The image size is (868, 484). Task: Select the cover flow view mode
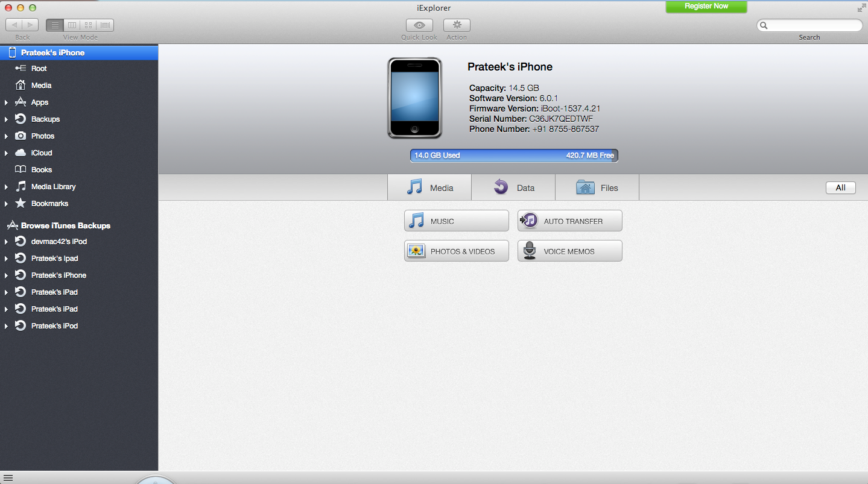pyautogui.click(x=106, y=25)
